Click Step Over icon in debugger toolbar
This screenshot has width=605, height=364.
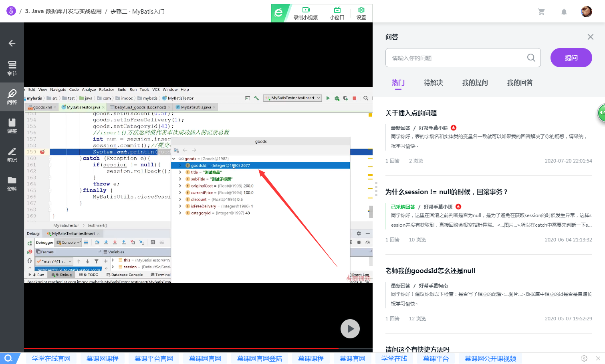pyautogui.click(x=97, y=242)
